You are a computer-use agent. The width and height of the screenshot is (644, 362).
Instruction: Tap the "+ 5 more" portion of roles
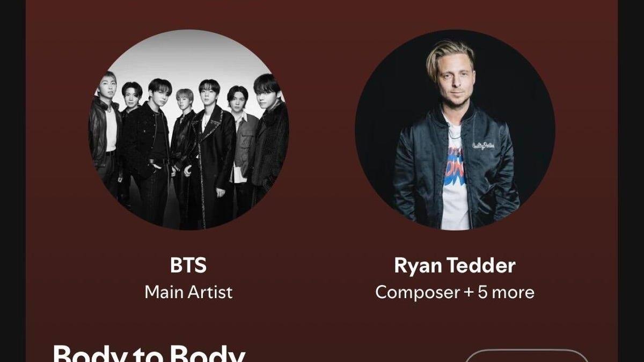(x=500, y=292)
